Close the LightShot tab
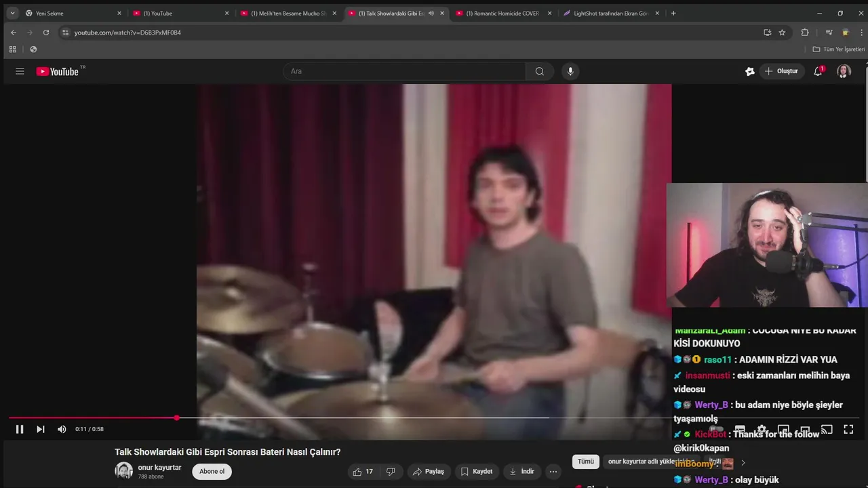Viewport: 868px width, 488px height. click(x=657, y=13)
